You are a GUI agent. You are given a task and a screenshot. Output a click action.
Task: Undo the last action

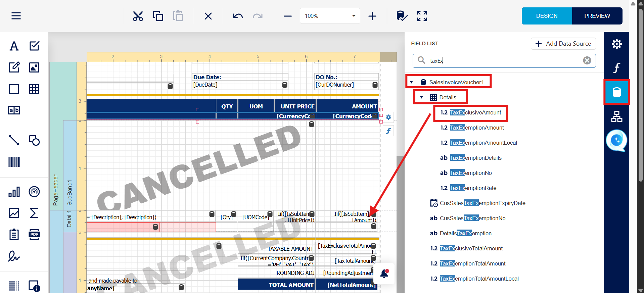(x=238, y=16)
